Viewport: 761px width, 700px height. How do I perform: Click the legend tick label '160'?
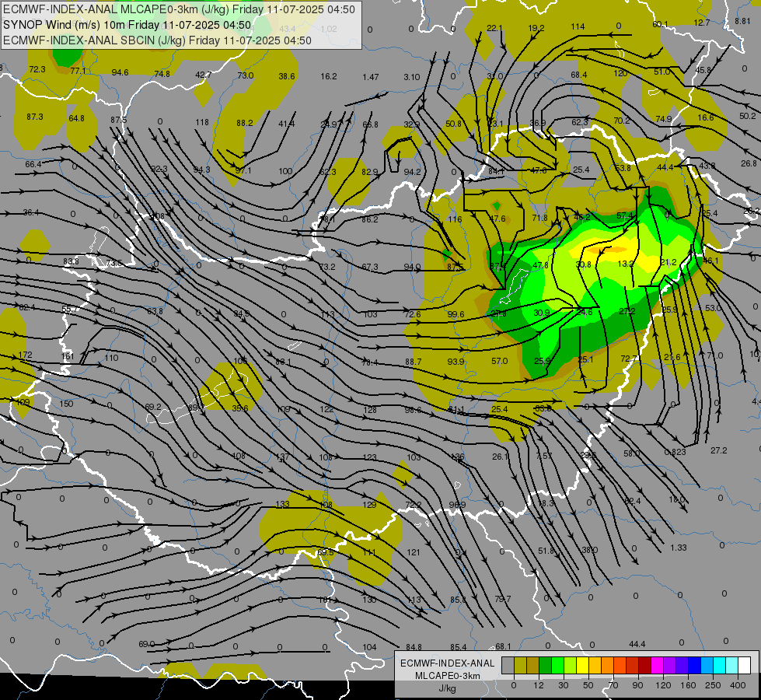tap(688, 685)
